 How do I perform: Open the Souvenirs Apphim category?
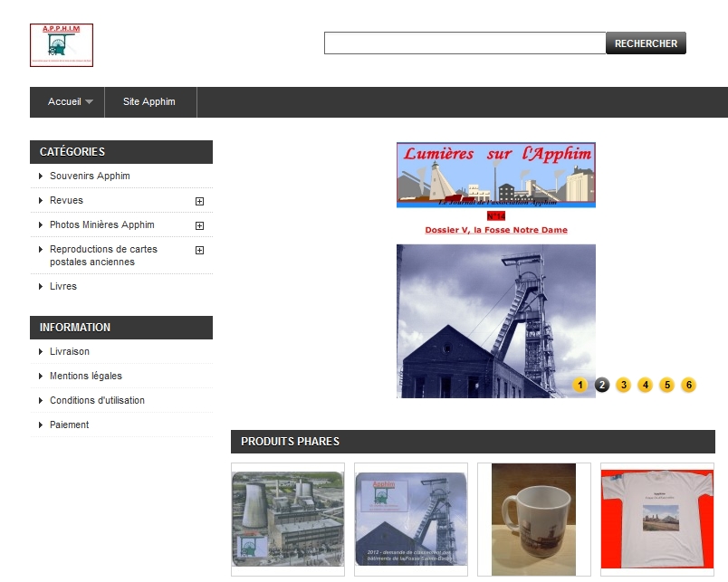tap(90, 176)
